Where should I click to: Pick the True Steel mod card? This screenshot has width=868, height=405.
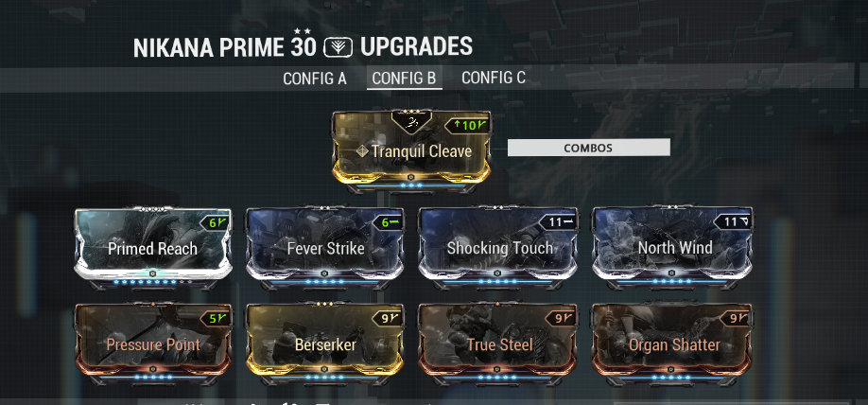coord(498,344)
